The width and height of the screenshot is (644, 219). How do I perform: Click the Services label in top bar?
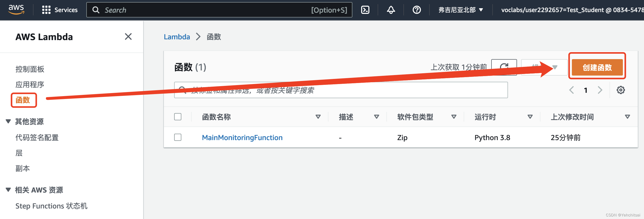(66, 10)
